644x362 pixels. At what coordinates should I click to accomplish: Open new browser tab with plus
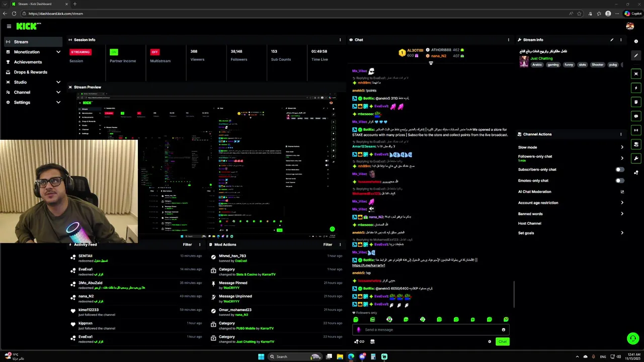point(75,4)
